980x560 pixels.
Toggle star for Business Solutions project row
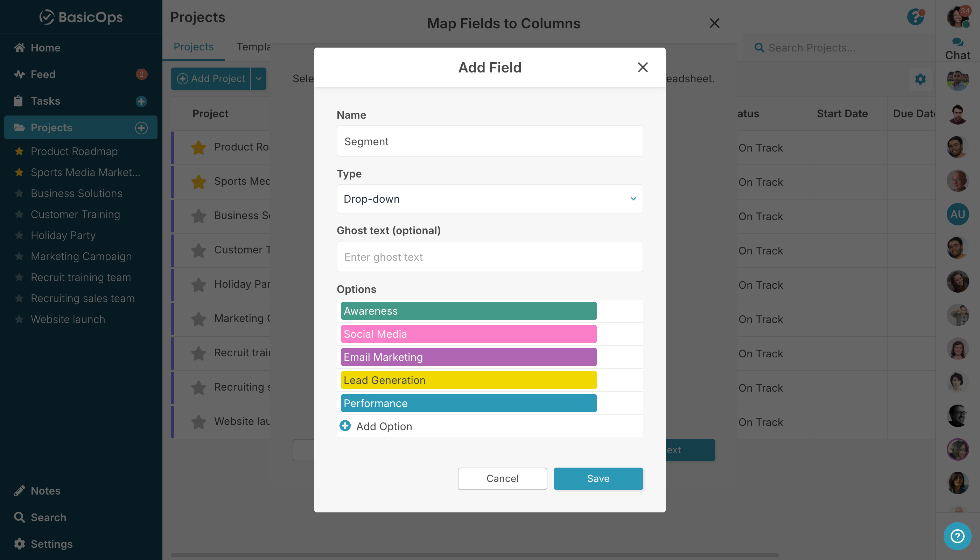pos(198,216)
